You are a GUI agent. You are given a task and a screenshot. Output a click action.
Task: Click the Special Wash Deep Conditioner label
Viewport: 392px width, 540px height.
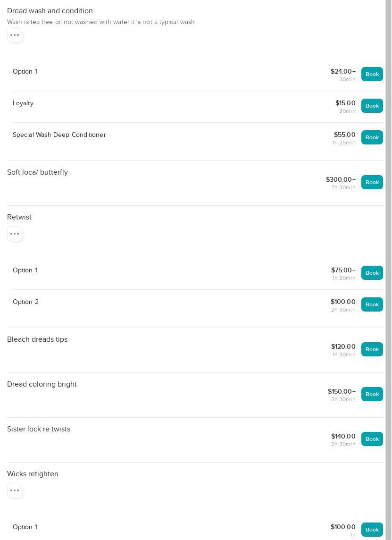tap(59, 135)
